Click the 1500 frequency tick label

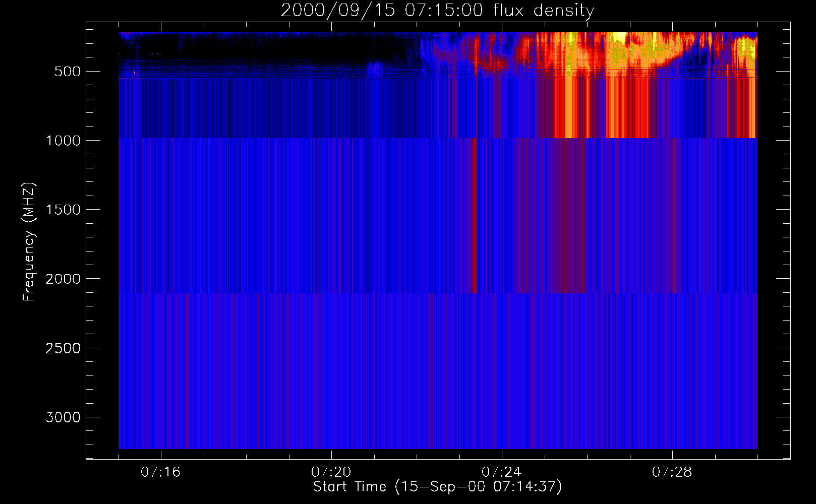(63, 210)
